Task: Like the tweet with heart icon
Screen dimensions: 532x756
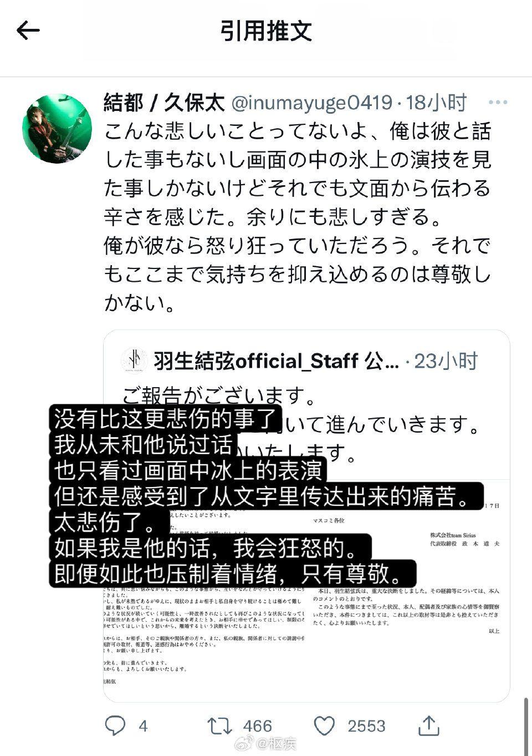Action: tap(325, 725)
